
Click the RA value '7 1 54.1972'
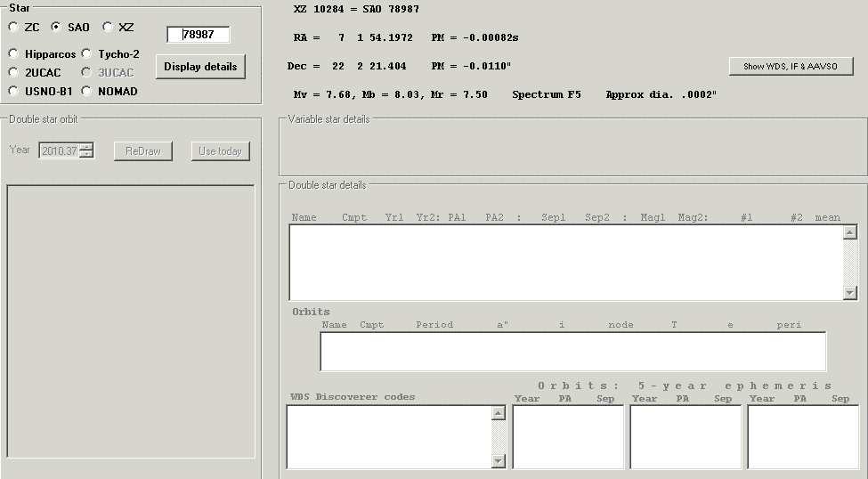[376, 37]
